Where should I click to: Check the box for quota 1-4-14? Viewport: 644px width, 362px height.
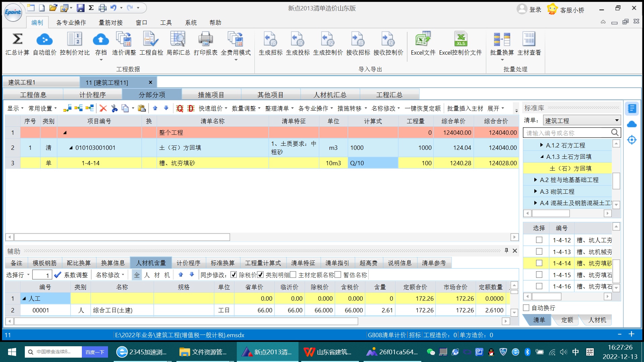coord(539,263)
